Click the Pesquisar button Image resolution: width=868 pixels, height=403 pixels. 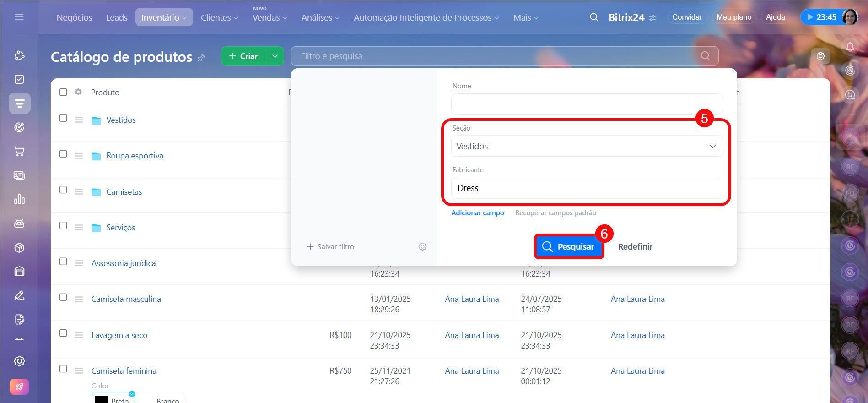(x=569, y=247)
